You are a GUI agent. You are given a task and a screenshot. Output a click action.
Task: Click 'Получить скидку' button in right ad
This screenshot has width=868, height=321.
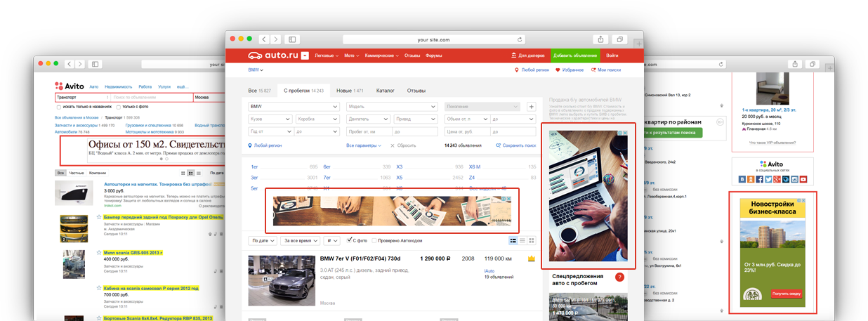pyautogui.click(x=786, y=294)
